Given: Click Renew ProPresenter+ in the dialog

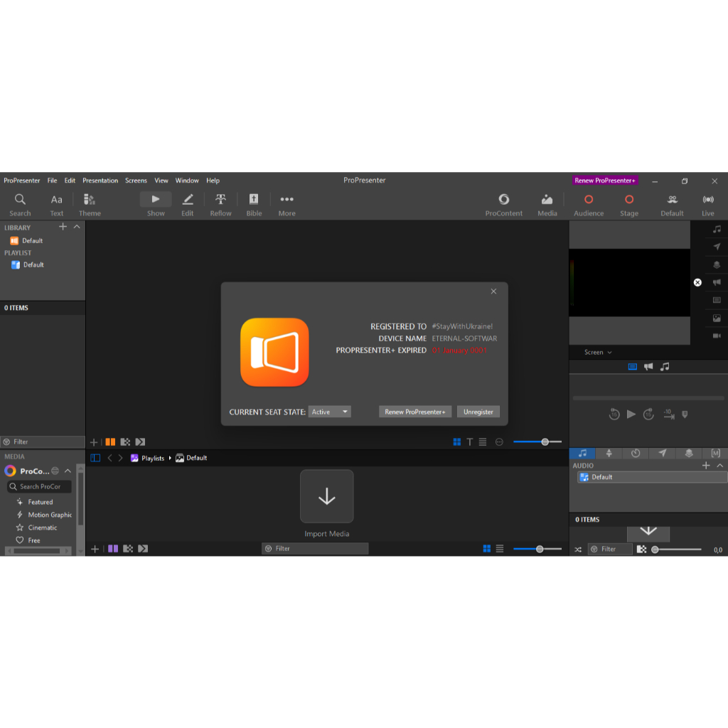Looking at the screenshot, I should (x=415, y=412).
